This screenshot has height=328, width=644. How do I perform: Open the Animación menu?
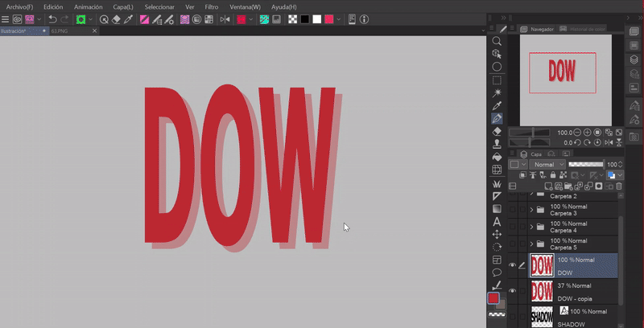point(89,7)
